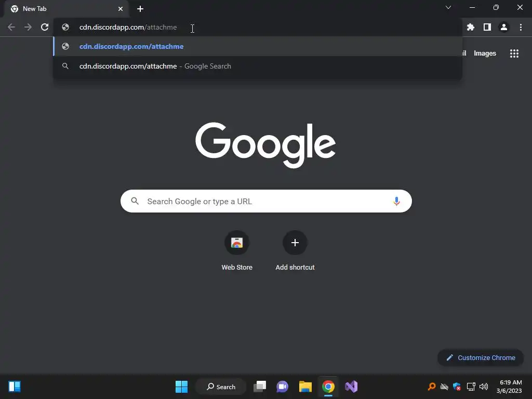Start voice search with the microphone
The height and width of the screenshot is (399, 532).
coord(396,201)
